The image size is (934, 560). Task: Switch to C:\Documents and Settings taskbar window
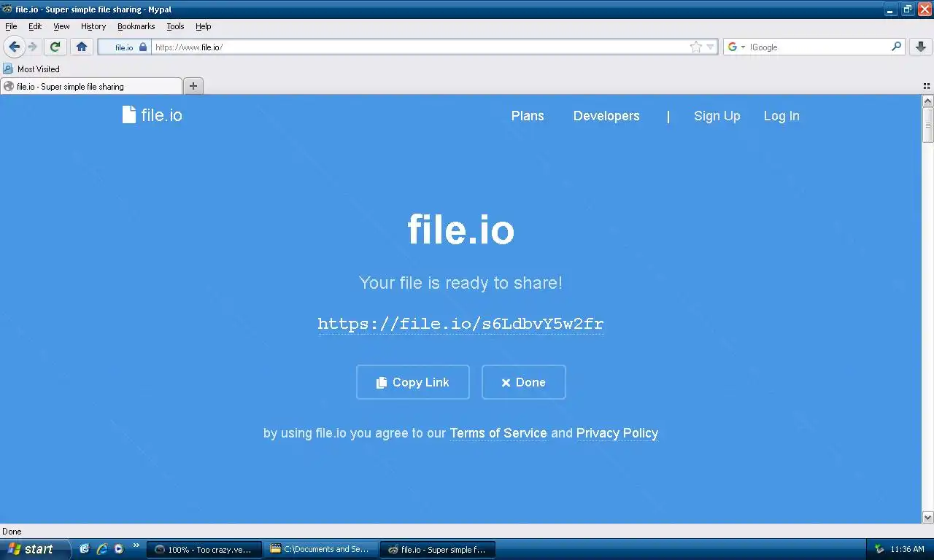(320, 549)
